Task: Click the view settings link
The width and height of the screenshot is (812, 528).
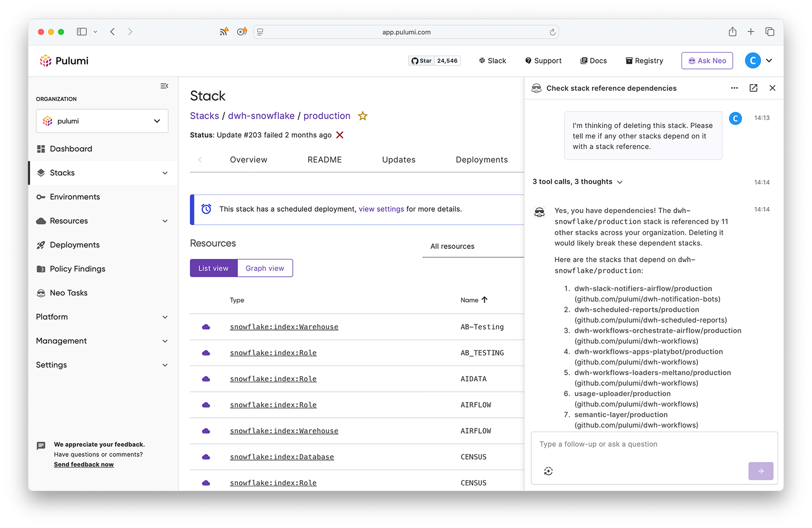Action: (x=381, y=209)
